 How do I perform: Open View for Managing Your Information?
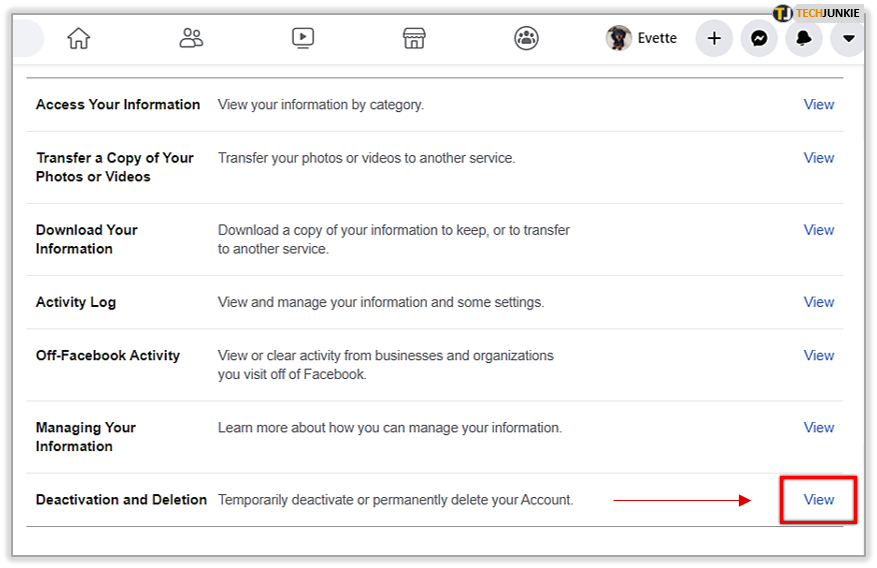pyautogui.click(x=818, y=427)
